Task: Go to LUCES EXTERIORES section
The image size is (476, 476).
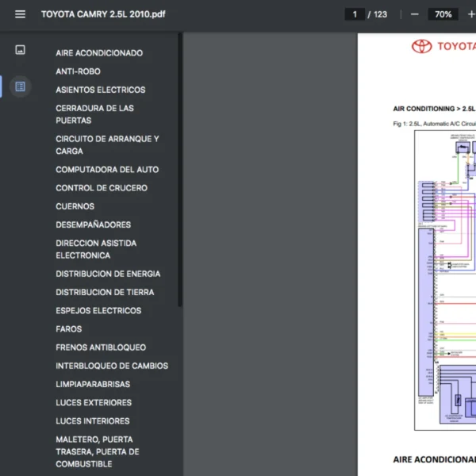Action: point(94,402)
